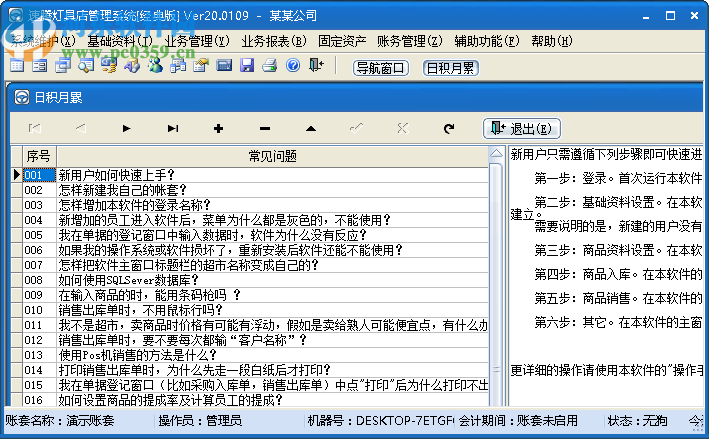Click 会计期间：账套未启用 in status bar

click(518, 420)
